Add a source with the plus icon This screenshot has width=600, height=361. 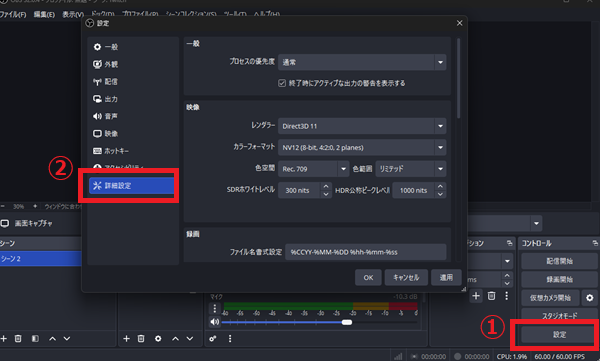(126, 339)
